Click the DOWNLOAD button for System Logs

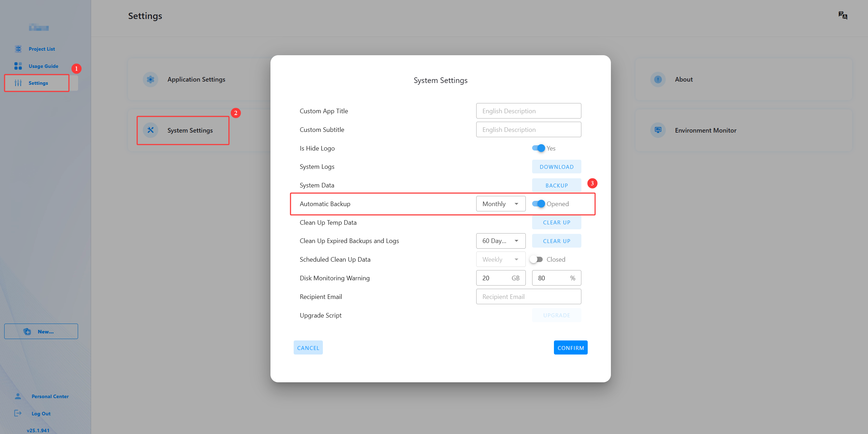tap(556, 166)
